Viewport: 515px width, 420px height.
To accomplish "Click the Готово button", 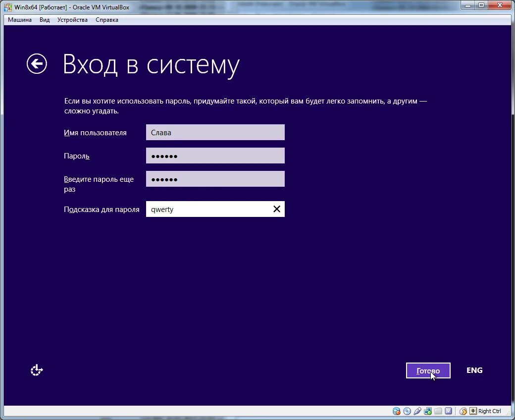I will 428,370.
